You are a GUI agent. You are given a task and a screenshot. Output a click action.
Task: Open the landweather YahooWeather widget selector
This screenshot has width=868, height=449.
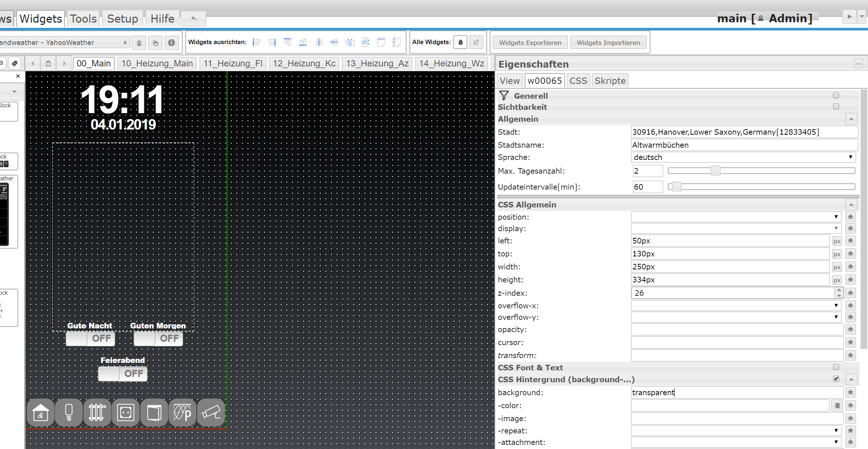[63, 43]
